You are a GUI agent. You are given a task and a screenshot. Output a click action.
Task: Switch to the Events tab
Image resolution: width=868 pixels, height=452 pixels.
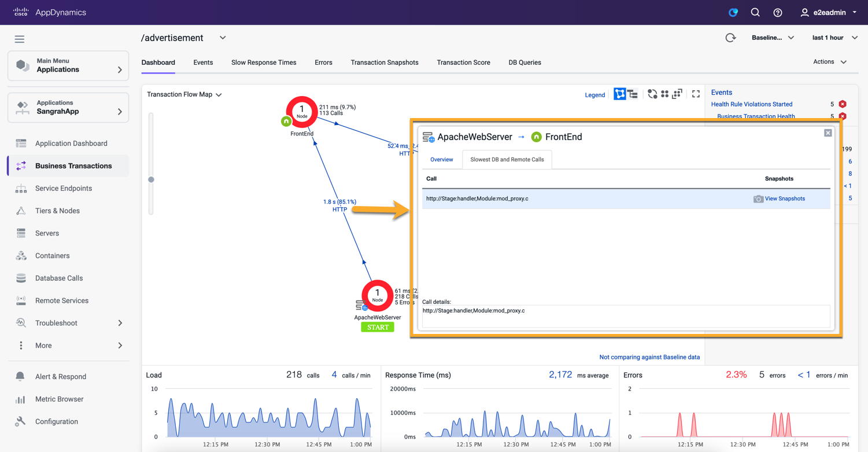[x=203, y=63]
